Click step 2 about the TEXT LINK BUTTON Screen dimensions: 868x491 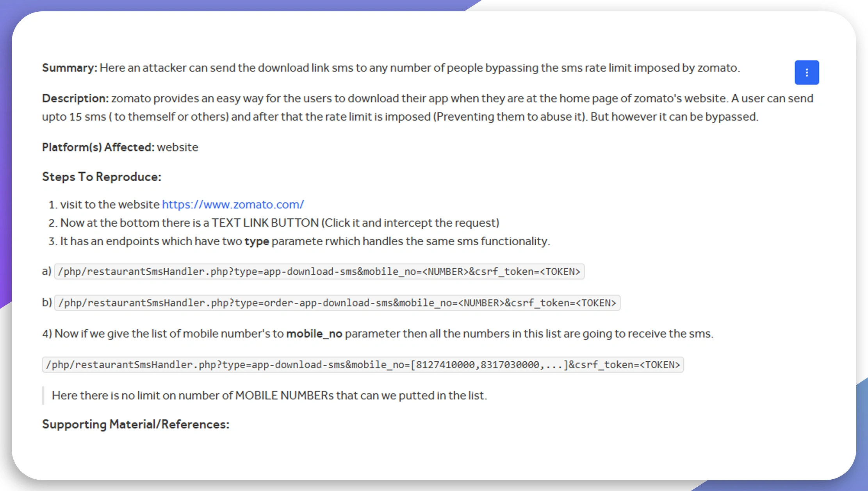click(x=280, y=223)
